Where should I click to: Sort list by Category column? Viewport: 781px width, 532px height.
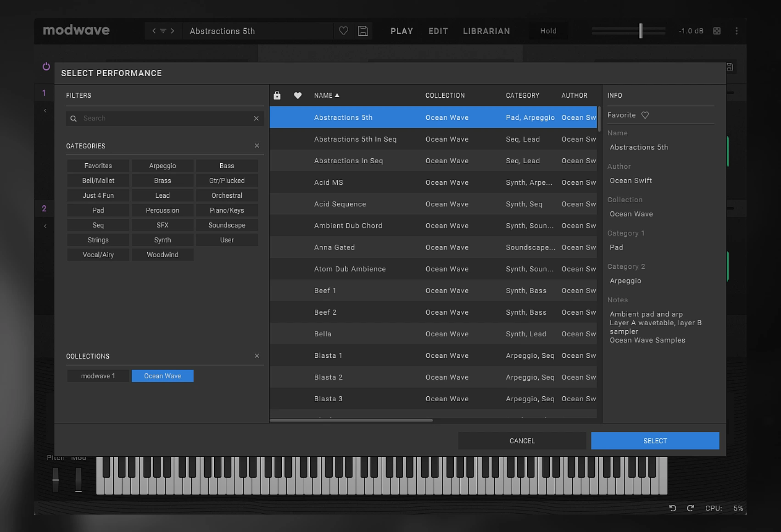pos(523,95)
